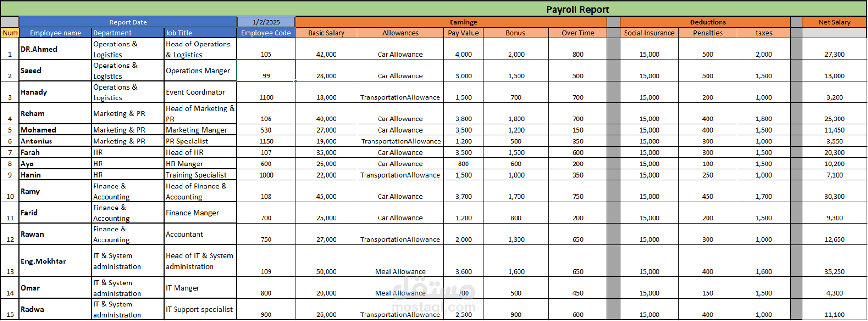Select the Payroll Report title cell

[x=433, y=9]
